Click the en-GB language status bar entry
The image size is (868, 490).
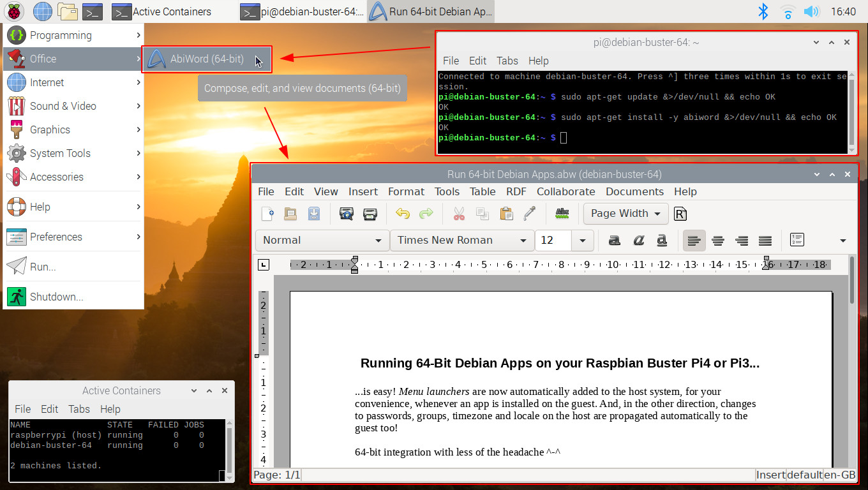click(x=839, y=475)
